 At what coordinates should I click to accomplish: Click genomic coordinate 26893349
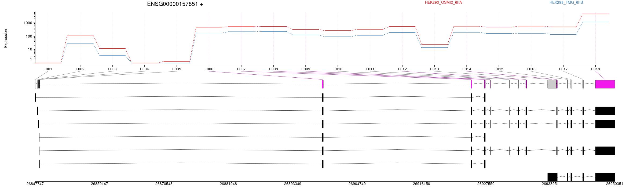point(293,184)
